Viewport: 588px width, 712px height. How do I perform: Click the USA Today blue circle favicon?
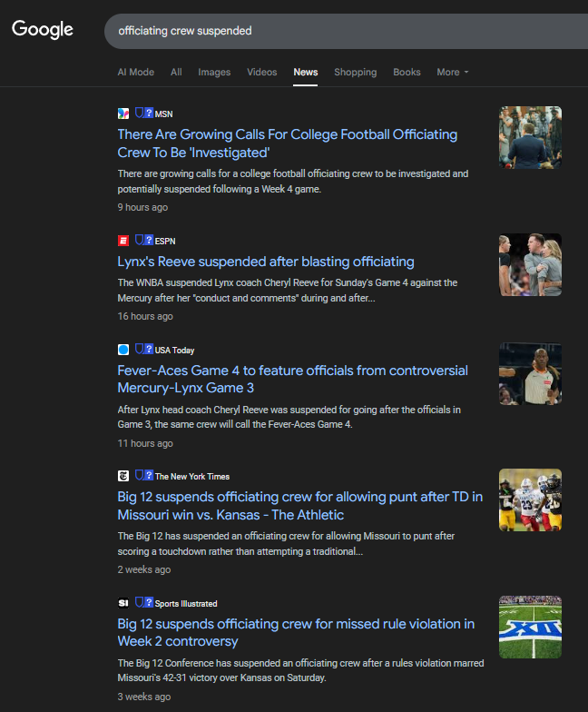click(x=123, y=350)
